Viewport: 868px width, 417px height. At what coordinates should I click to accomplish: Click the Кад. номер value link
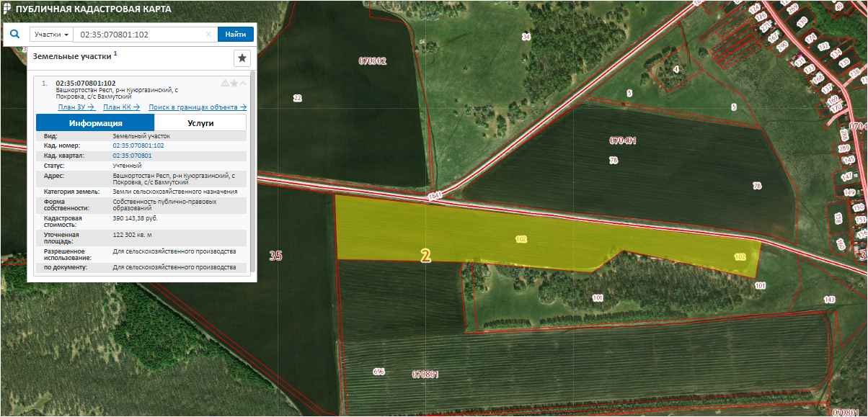pyautogui.click(x=138, y=145)
